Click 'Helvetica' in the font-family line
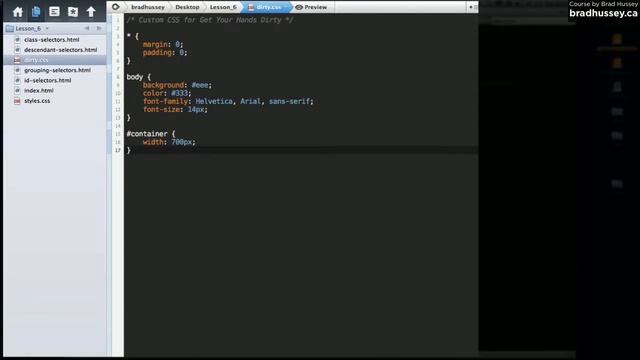The image size is (640, 360). (214, 101)
